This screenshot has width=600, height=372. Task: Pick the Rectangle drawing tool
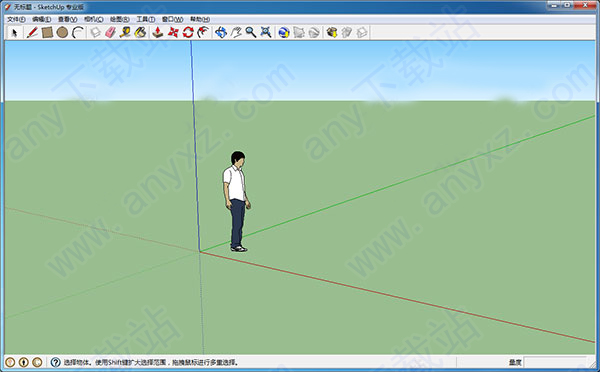tap(47, 33)
